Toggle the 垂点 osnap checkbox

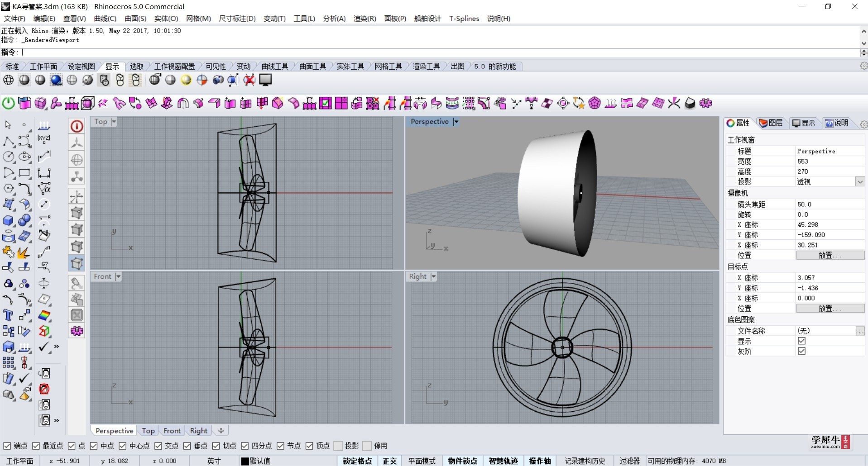187,446
